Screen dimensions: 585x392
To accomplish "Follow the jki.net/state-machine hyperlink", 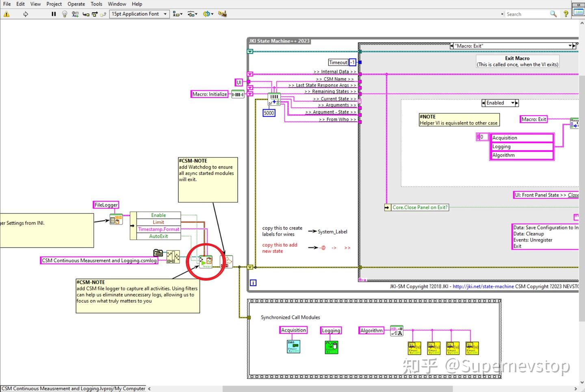I will coord(483,286).
